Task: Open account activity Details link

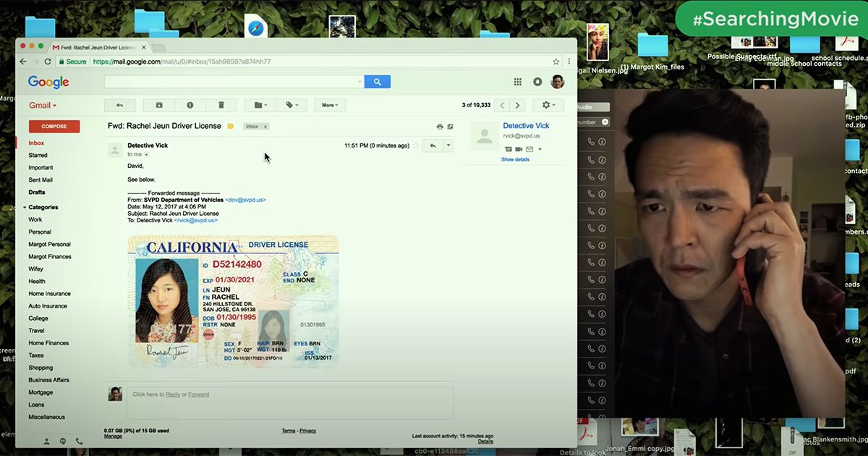Action: click(x=485, y=442)
